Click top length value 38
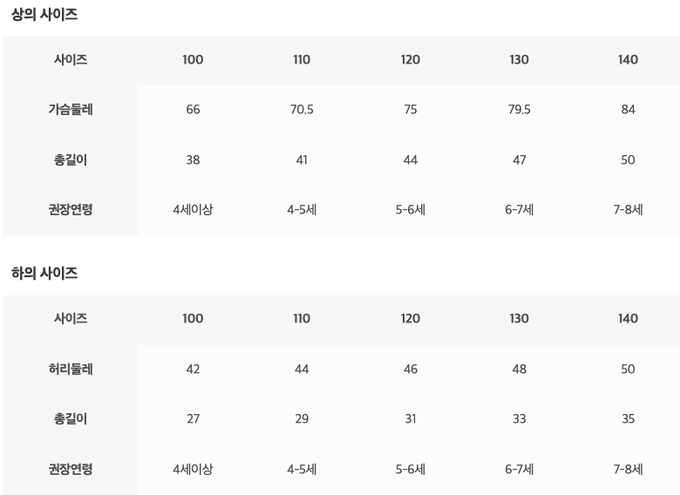680x495 pixels. pyautogui.click(x=193, y=160)
